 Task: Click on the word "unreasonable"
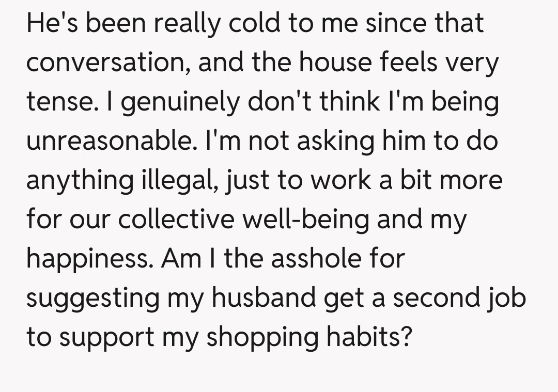[107, 142]
